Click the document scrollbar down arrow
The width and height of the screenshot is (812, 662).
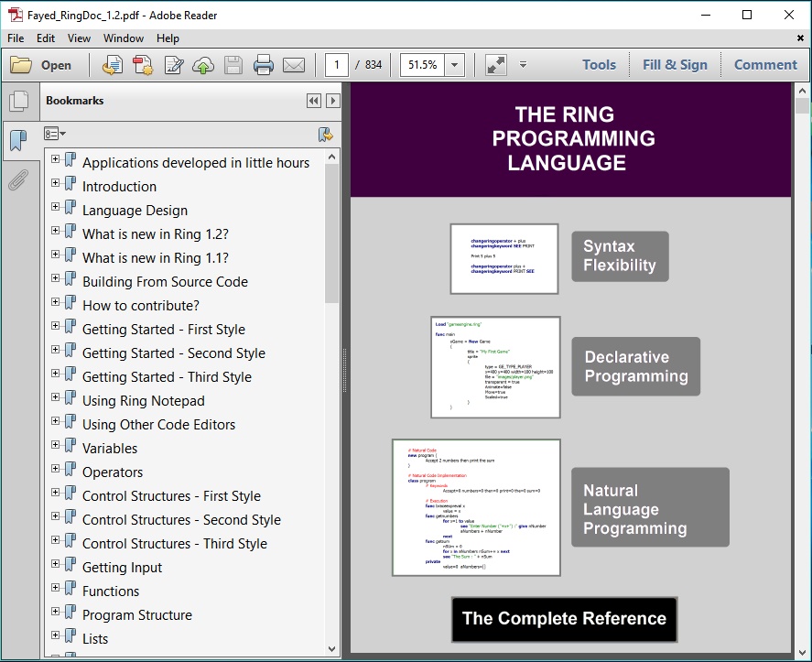coord(802,653)
